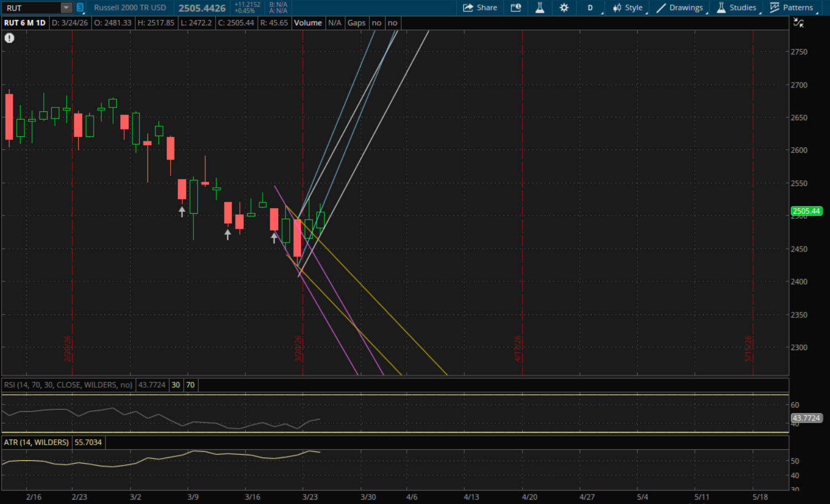The image size is (830, 504).
Task: Open the chart alert/news icon
Action: [x=516, y=8]
